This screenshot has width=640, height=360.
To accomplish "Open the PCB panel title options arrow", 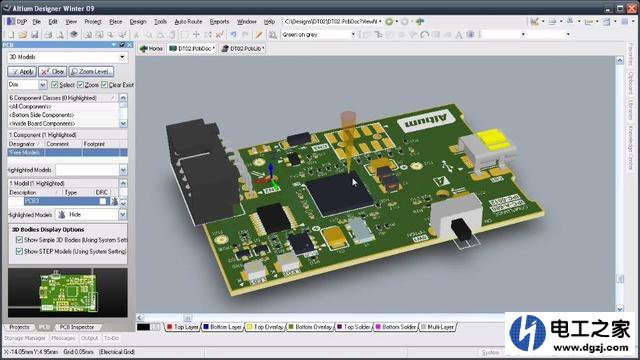I will 114,44.
